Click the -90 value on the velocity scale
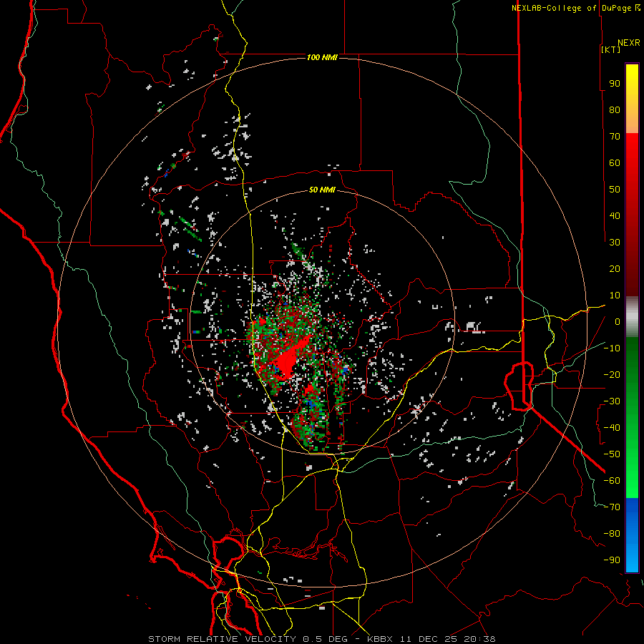 (x=612, y=560)
